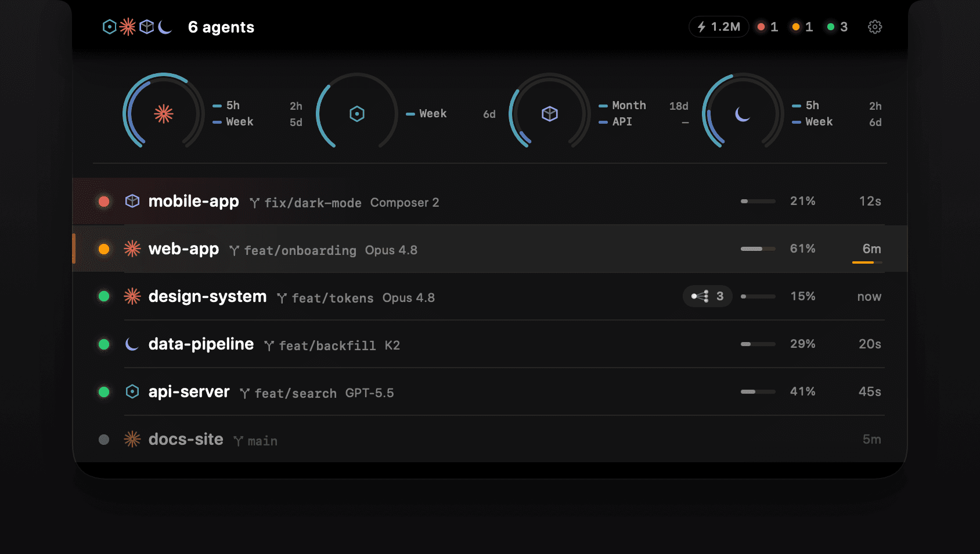Click the 'now' time on design-system

(869, 297)
